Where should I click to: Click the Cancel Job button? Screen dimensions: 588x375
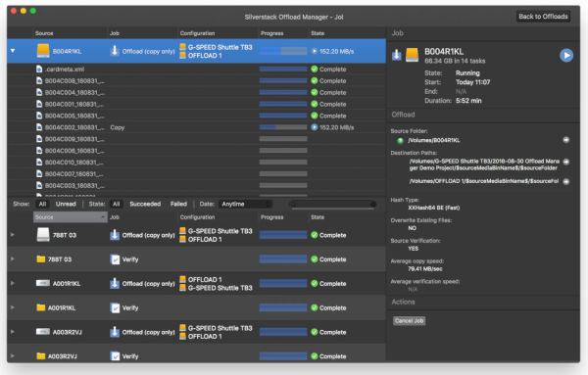tap(409, 321)
